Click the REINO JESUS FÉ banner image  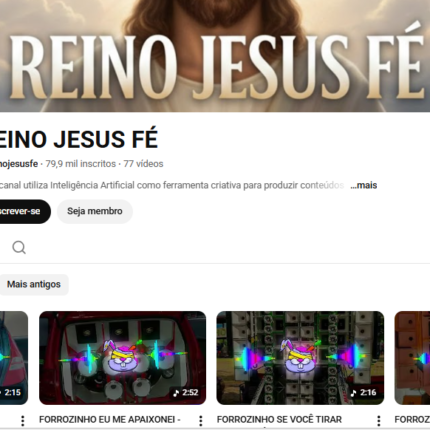click(215, 56)
